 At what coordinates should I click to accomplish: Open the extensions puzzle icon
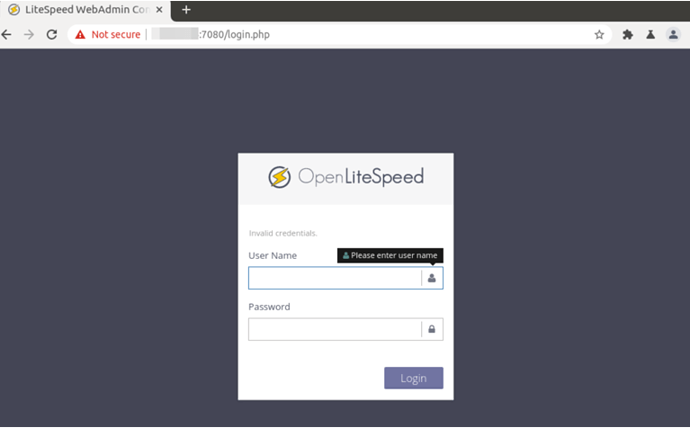(628, 34)
